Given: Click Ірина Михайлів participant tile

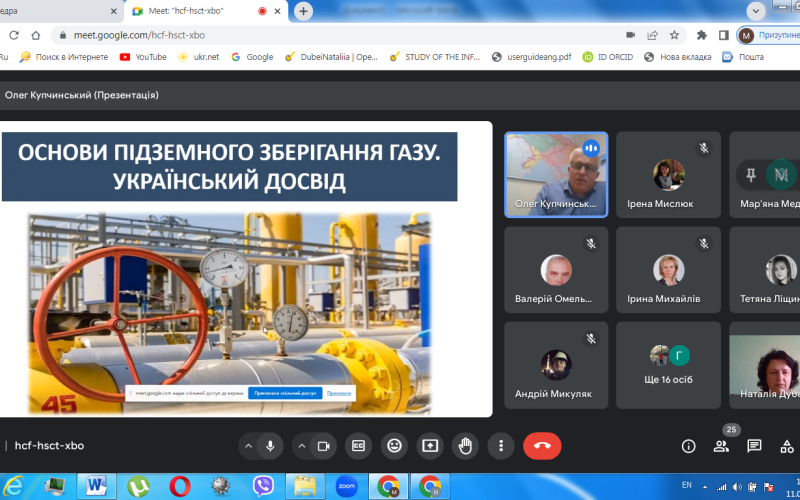Looking at the screenshot, I should coord(668,270).
